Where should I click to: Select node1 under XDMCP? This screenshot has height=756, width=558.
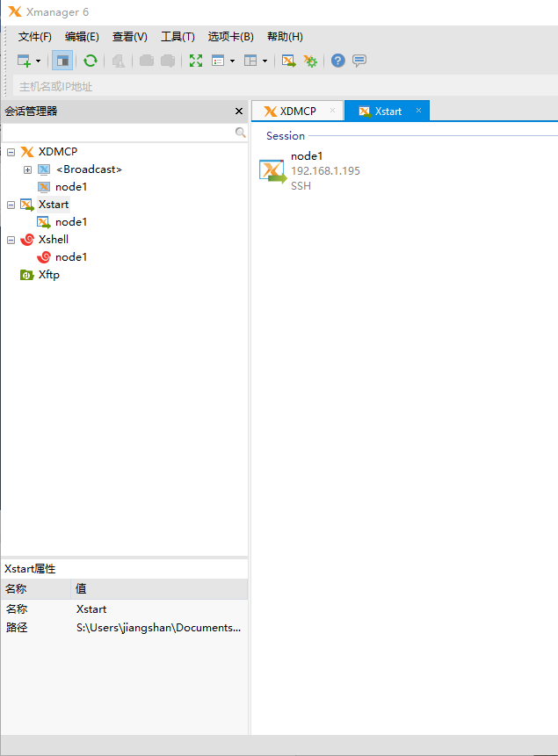pos(71,187)
